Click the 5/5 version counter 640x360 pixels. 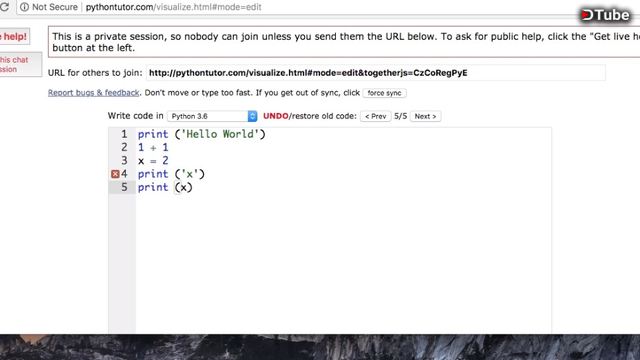coord(400,116)
